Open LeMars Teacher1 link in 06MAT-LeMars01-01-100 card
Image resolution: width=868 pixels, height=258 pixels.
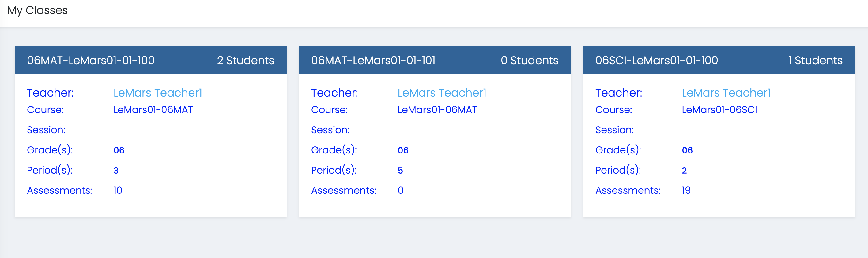(157, 93)
